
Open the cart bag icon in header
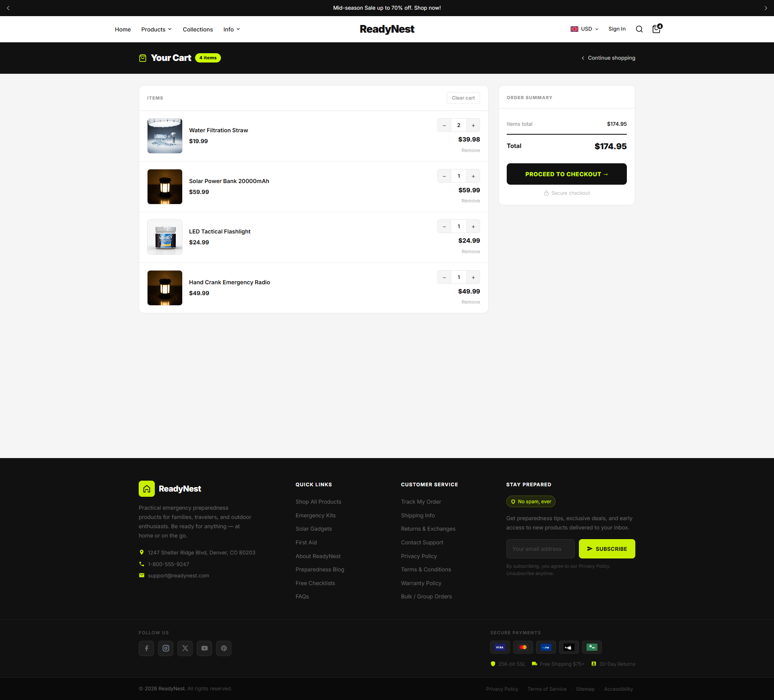657,29
